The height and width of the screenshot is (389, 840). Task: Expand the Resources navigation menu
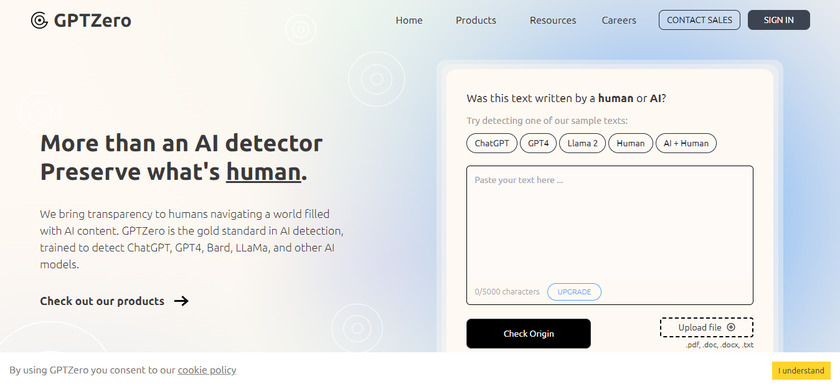click(553, 20)
